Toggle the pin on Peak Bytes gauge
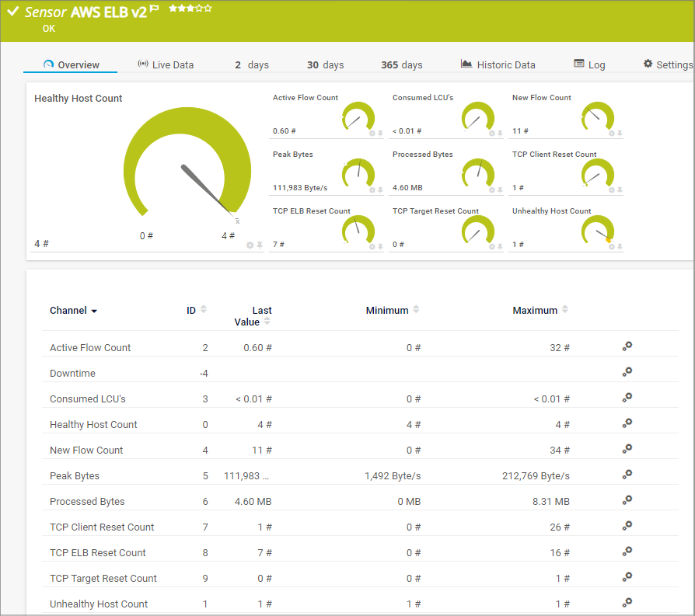The height and width of the screenshot is (616, 695). pyautogui.click(x=380, y=190)
